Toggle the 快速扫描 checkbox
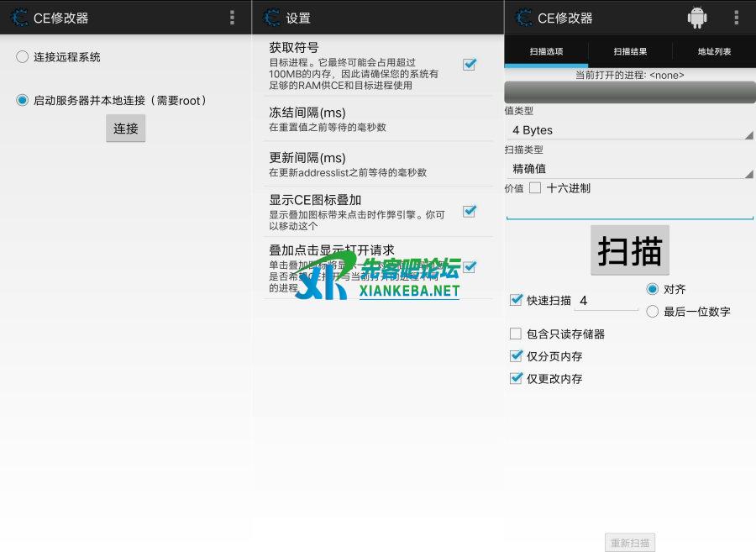 [517, 300]
